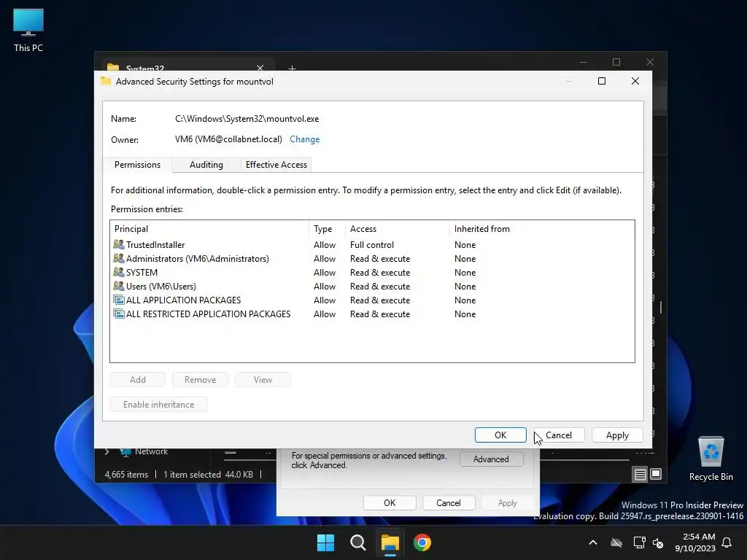This screenshot has width=747, height=560.
Task: Close the Advanced Security Settings window
Action: pyautogui.click(x=635, y=81)
